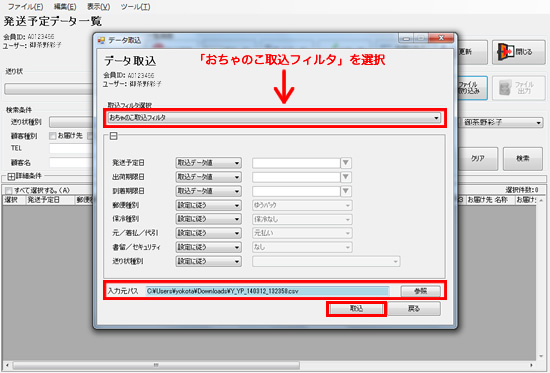Image resolution: width=550 pixels, height=373 pixels.
Task: Click the 入力元パス file path field
Action: (268, 291)
